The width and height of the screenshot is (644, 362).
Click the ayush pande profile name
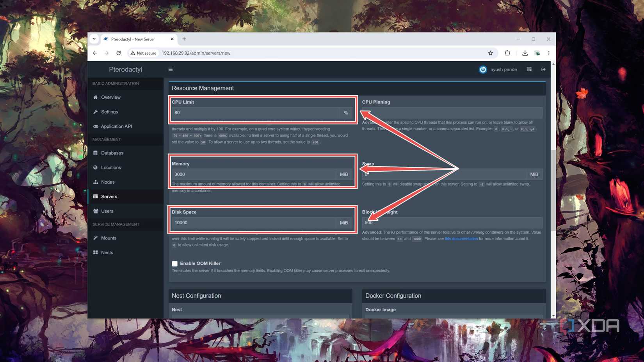tap(503, 69)
